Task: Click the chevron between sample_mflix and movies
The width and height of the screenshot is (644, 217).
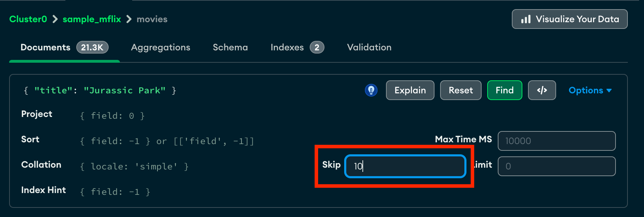Action: (128, 19)
